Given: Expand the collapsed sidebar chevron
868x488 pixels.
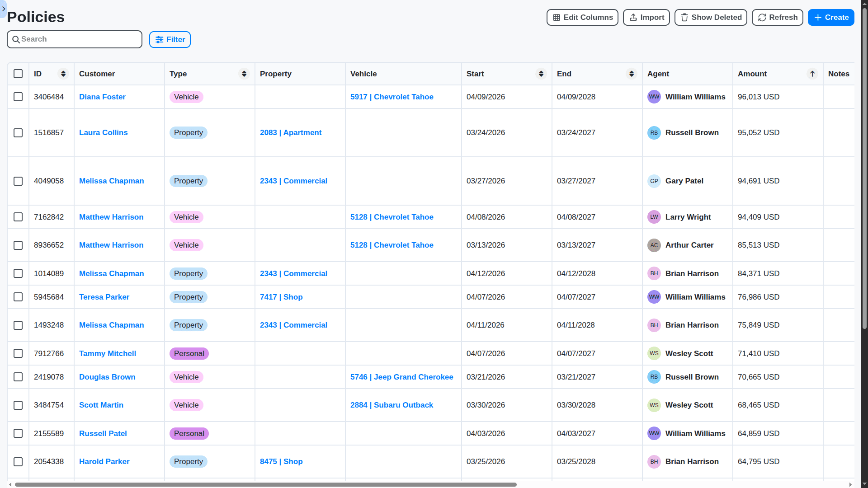Looking at the screenshot, I should point(4,9).
